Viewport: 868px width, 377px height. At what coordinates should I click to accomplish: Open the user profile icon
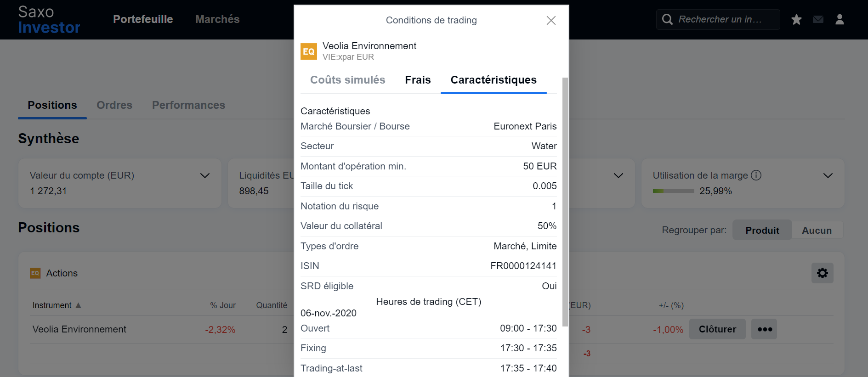(x=840, y=19)
